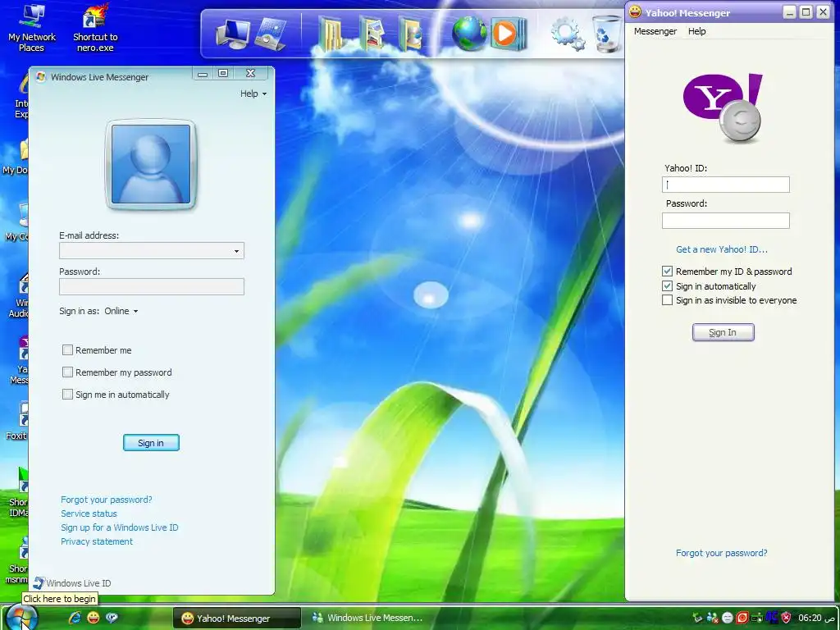Switch to Windows Live Messenger taskbar button
The width and height of the screenshot is (840, 630).
[x=367, y=618]
